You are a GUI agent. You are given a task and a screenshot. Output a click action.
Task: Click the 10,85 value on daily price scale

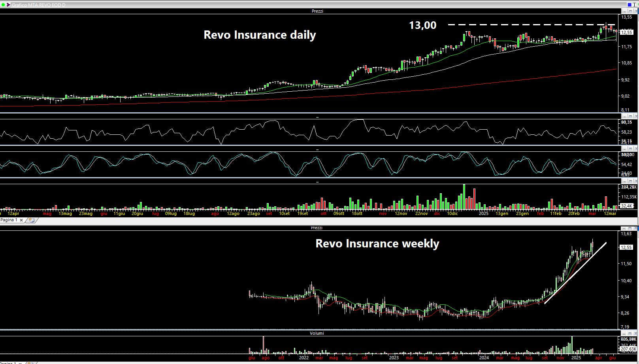627,63
